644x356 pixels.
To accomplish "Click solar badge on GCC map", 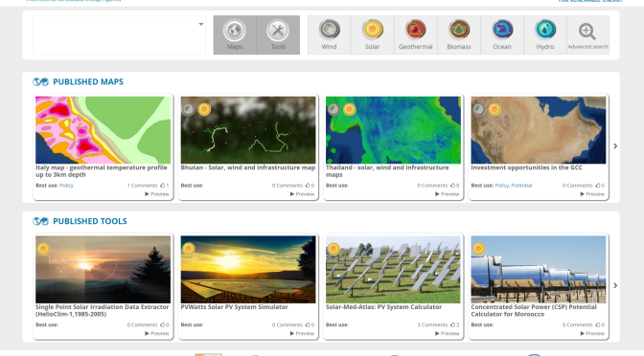I will click(x=494, y=109).
